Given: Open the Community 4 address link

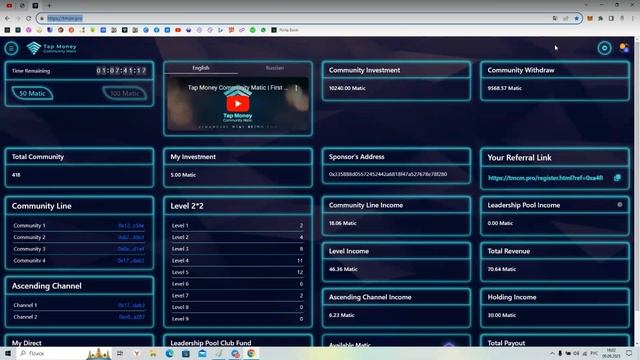Looking at the screenshot, I should click(x=131, y=260).
